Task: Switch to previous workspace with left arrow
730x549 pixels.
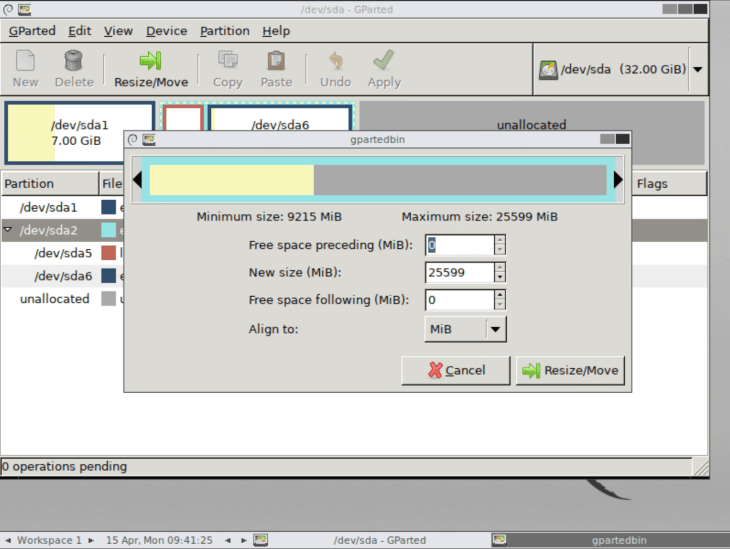Action: [x=8, y=540]
